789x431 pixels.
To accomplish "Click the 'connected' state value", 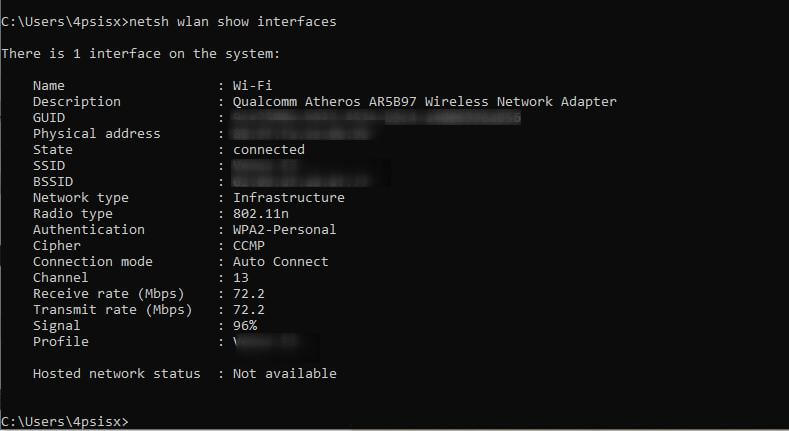I will pyautogui.click(x=269, y=150).
